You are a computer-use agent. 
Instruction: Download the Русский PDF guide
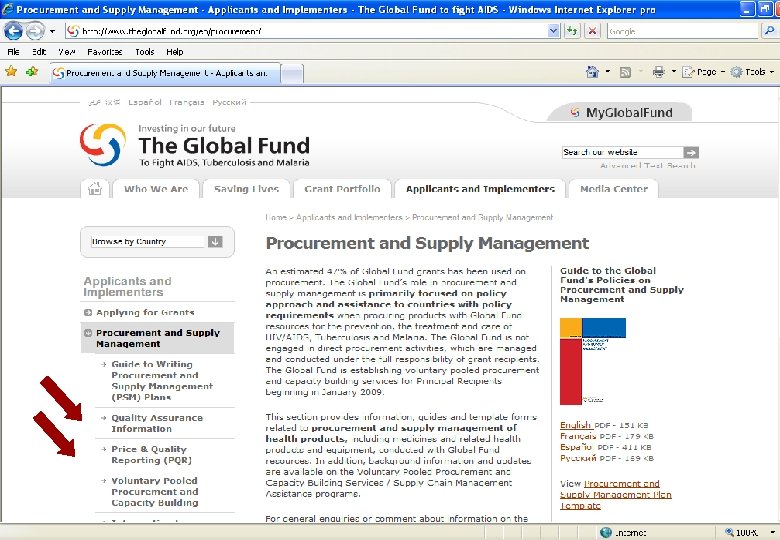click(578, 458)
